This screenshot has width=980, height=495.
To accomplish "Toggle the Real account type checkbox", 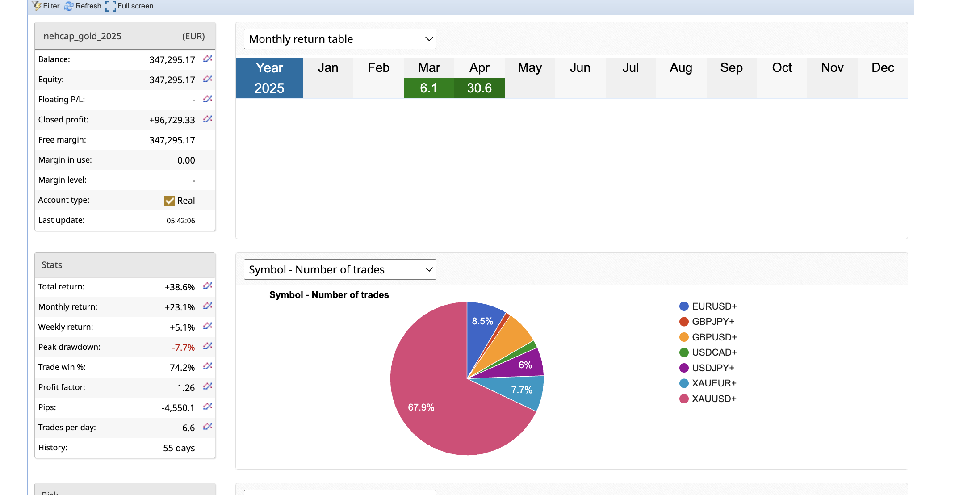I will point(169,201).
